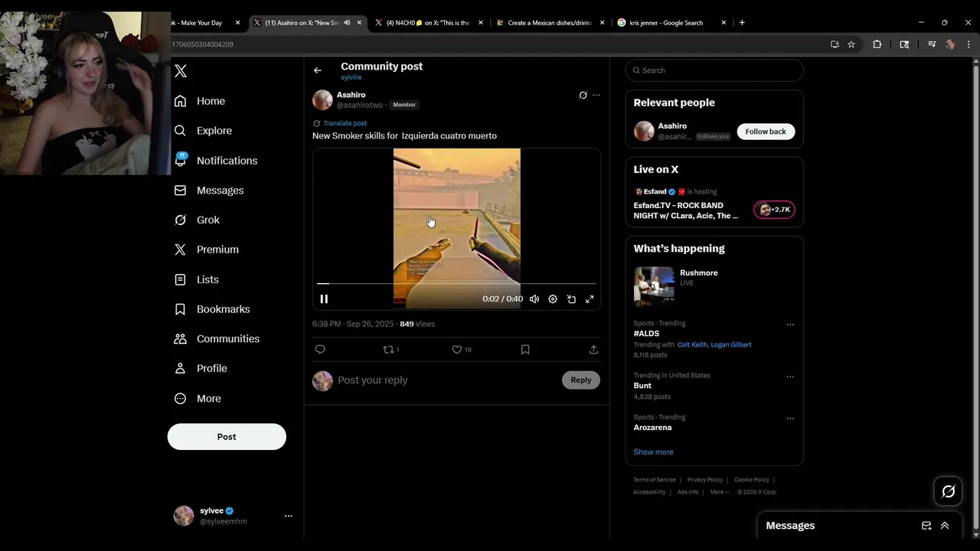Expand footer More options
The width and height of the screenshot is (980, 551).
point(719,492)
